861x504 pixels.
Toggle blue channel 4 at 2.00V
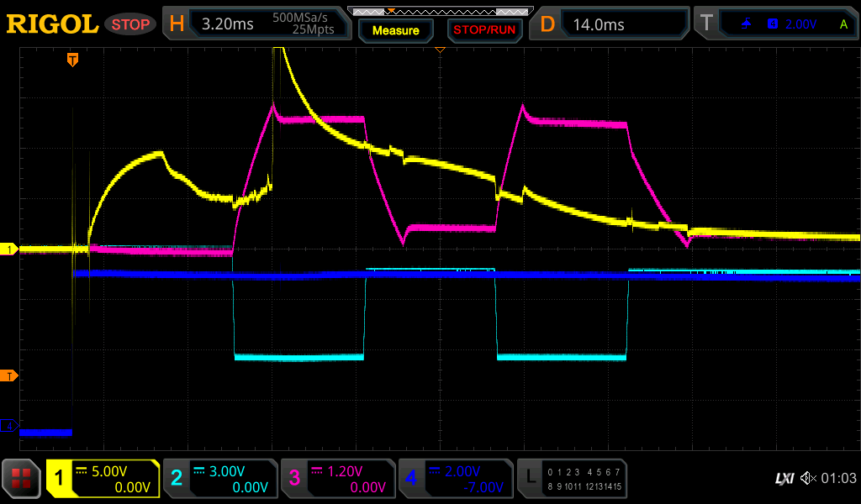(456, 479)
